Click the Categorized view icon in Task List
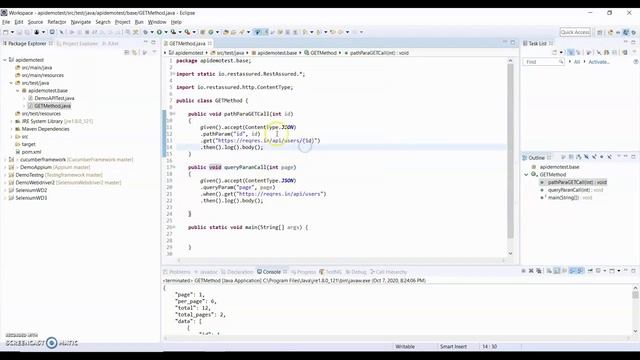 pyautogui.click(x=571, y=52)
